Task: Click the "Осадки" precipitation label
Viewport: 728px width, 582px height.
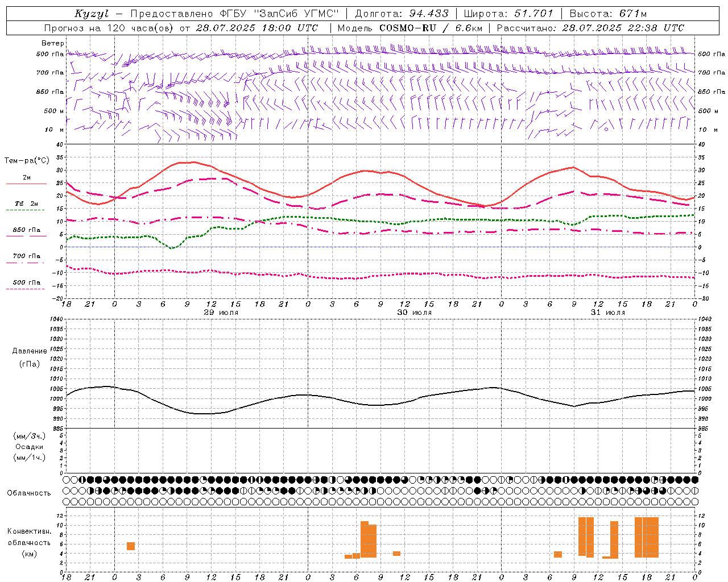Action: click(29, 447)
